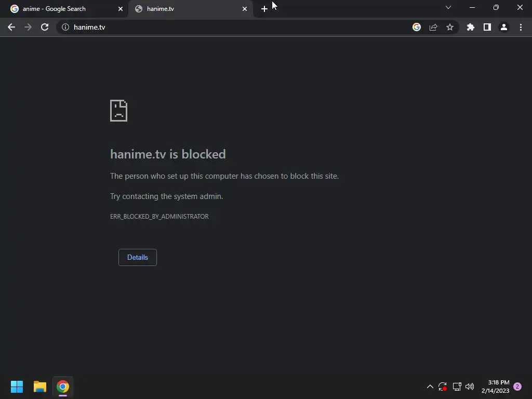Click the text about the person who set up this computer
The height and width of the screenshot is (399, 532).
tap(224, 176)
